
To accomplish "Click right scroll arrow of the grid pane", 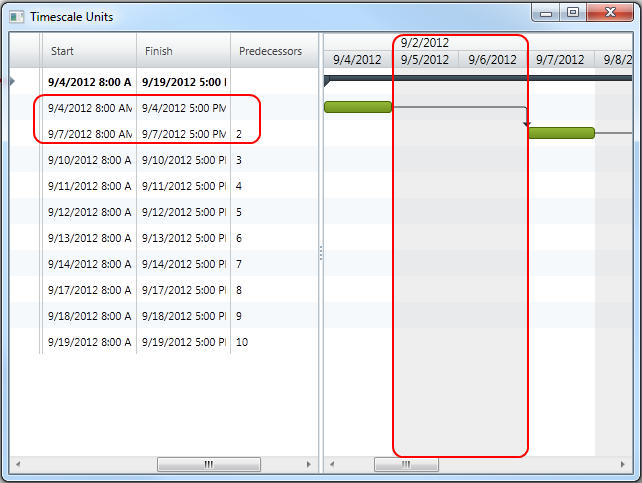I will tap(309, 465).
